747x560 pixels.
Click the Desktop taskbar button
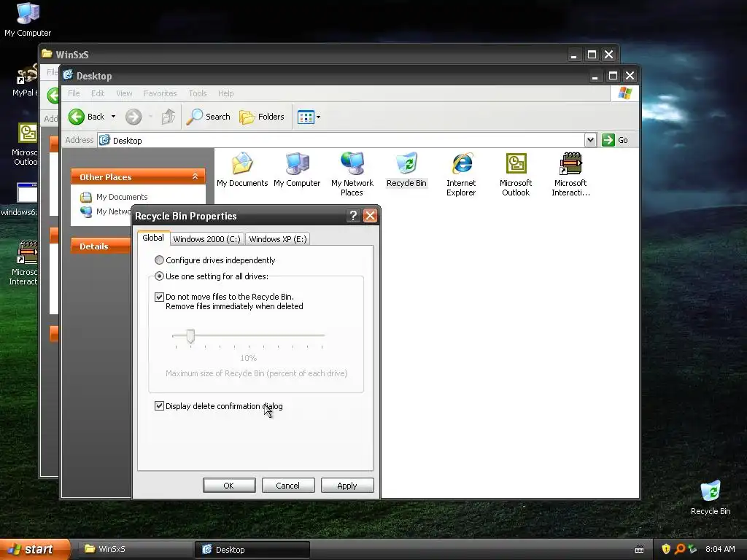(x=252, y=549)
